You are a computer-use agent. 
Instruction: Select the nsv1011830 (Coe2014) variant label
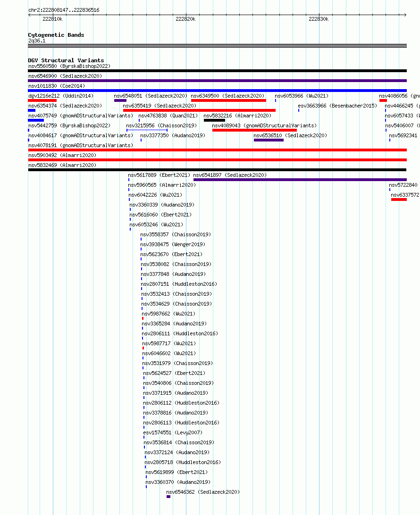[x=57, y=86]
